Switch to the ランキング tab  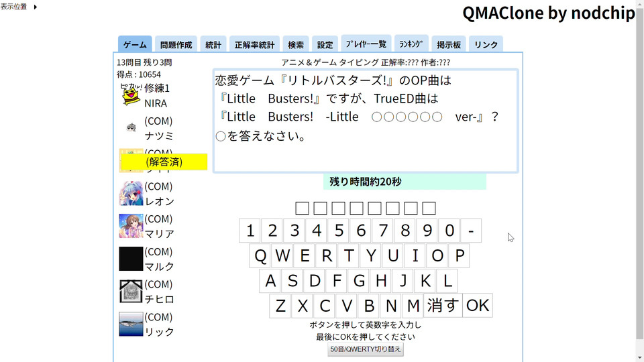(x=411, y=44)
